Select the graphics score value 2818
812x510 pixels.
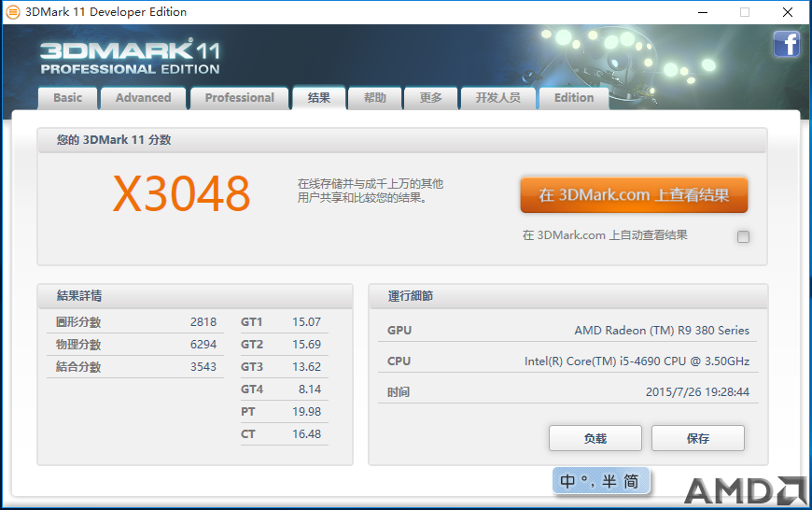[203, 322]
